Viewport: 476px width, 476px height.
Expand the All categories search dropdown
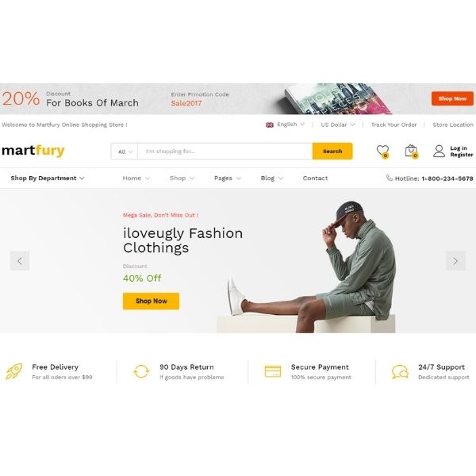[125, 152]
